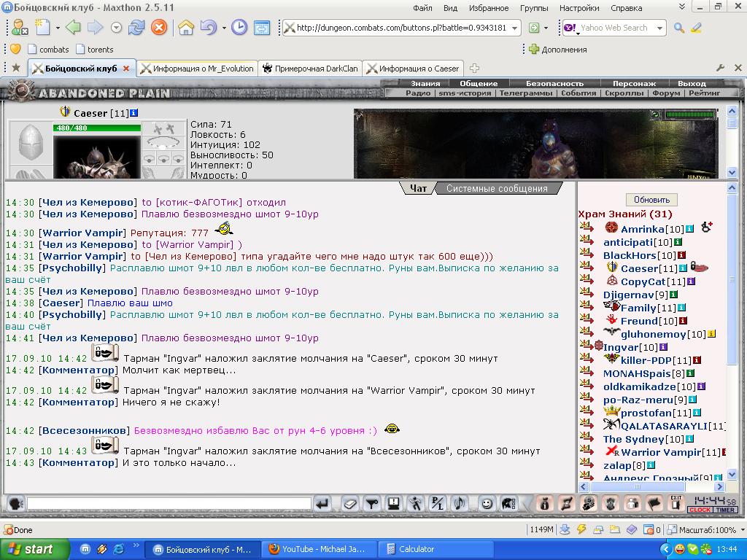This screenshot has width=747, height=560.
Task: Close the Бойцовский клуб tab with red x
Action: [x=126, y=68]
